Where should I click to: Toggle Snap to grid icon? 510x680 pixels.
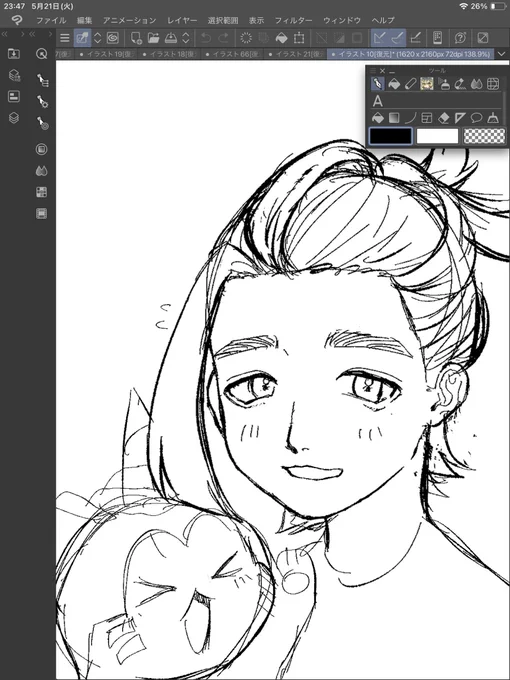tap(415, 38)
